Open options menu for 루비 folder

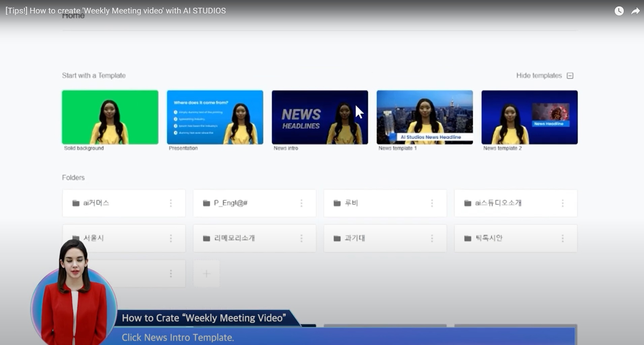coord(432,203)
